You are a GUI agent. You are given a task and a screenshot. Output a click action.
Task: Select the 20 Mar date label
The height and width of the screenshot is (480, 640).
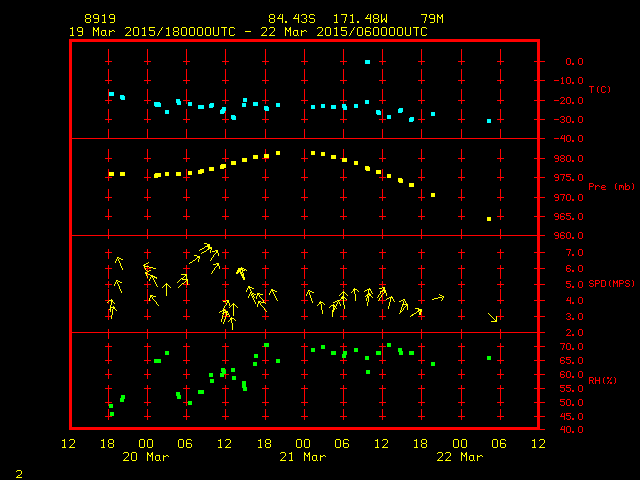click(x=146, y=456)
